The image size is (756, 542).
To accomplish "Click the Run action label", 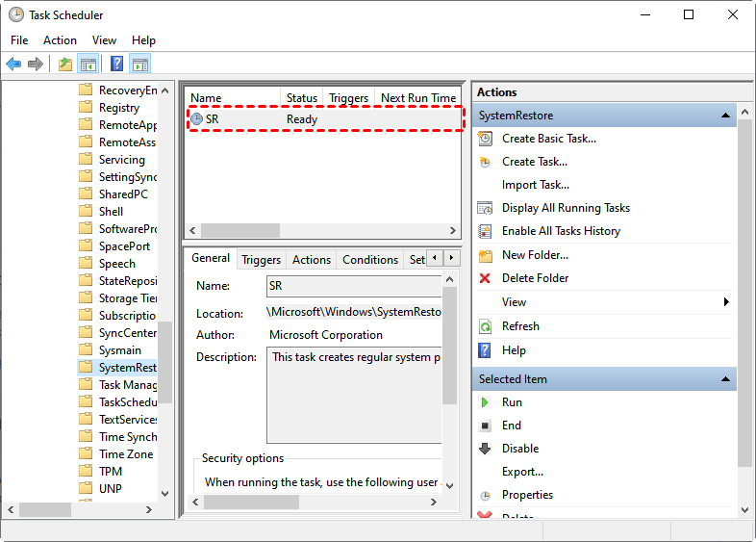I will click(512, 402).
